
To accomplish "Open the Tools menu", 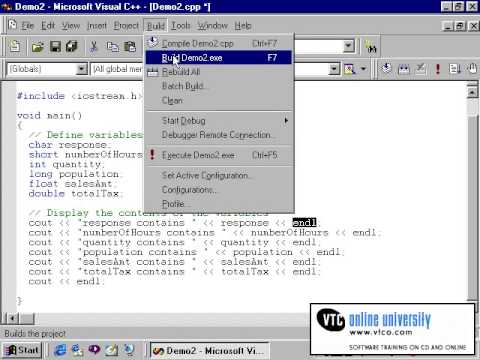I will pos(181,26).
